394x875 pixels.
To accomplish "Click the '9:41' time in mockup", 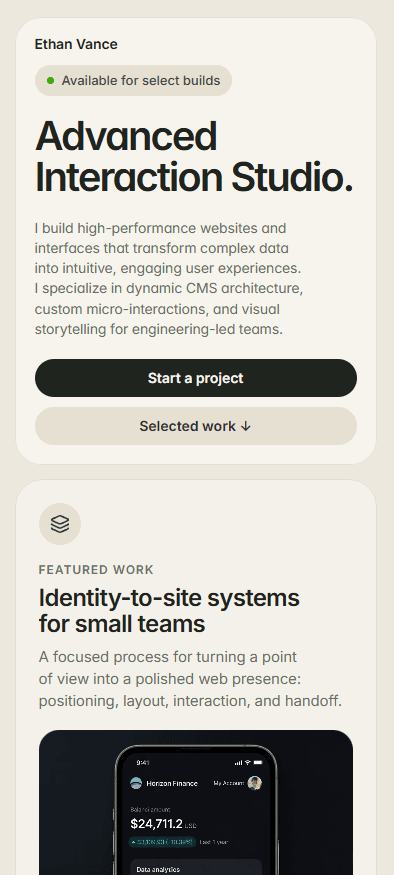I will point(143,762).
